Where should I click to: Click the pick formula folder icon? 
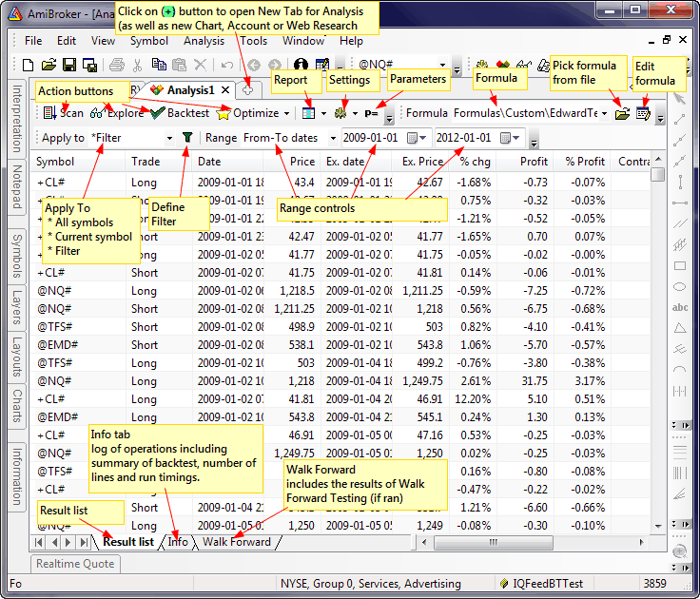(622, 113)
